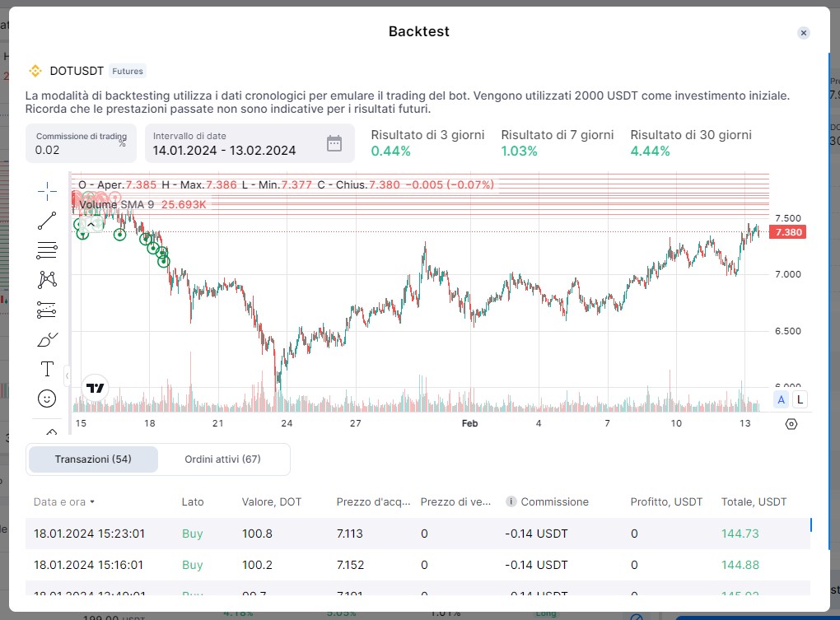Click the Commissione info icon

(x=511, y=501)
